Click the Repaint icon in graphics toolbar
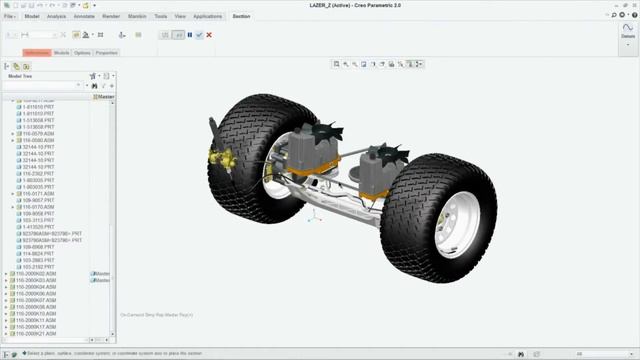Image resolution: width=640 pixels, height=360 pixels. point(364,64)
